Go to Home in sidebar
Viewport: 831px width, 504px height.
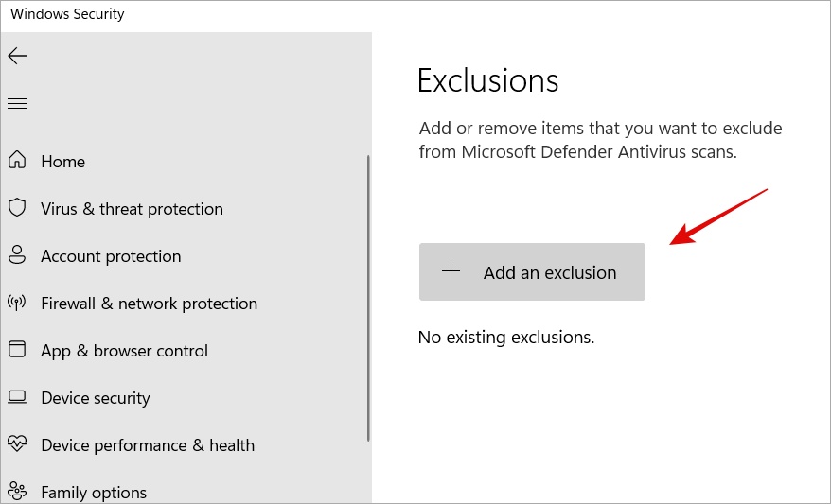(63, 161)
